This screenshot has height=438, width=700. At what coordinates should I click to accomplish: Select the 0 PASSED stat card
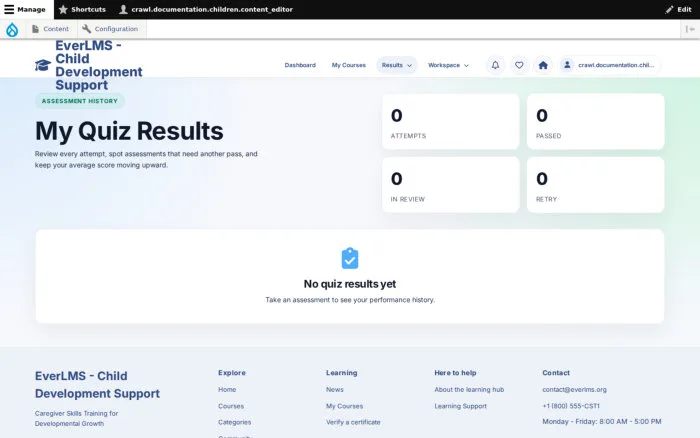click(596, 121)
